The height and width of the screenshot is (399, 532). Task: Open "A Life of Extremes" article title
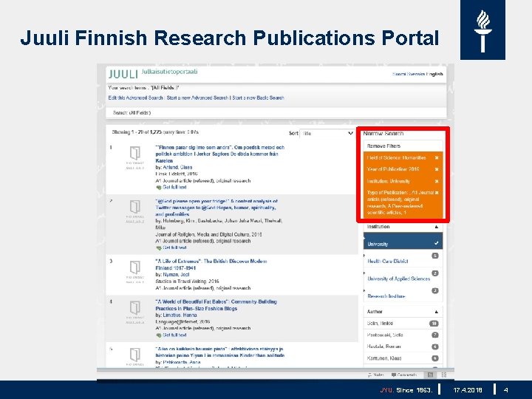211,265
